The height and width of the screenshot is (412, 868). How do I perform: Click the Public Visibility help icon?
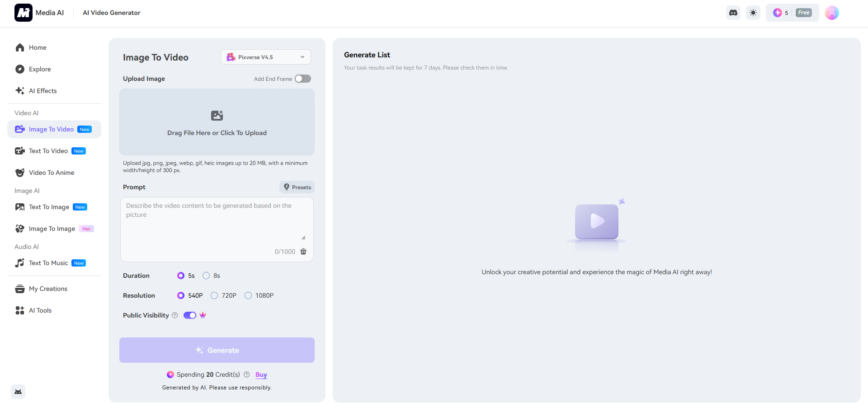point(175,315)
